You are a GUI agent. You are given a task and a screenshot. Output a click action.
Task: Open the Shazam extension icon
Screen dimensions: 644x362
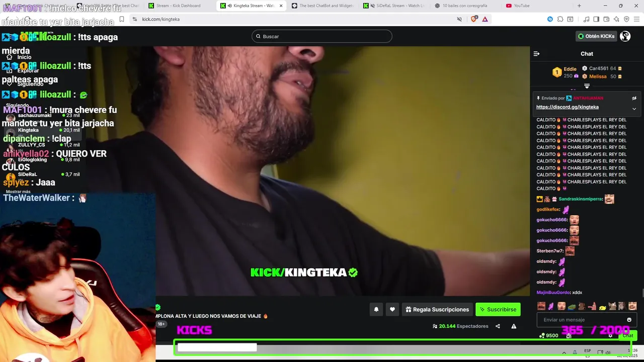tap(550, 19)
